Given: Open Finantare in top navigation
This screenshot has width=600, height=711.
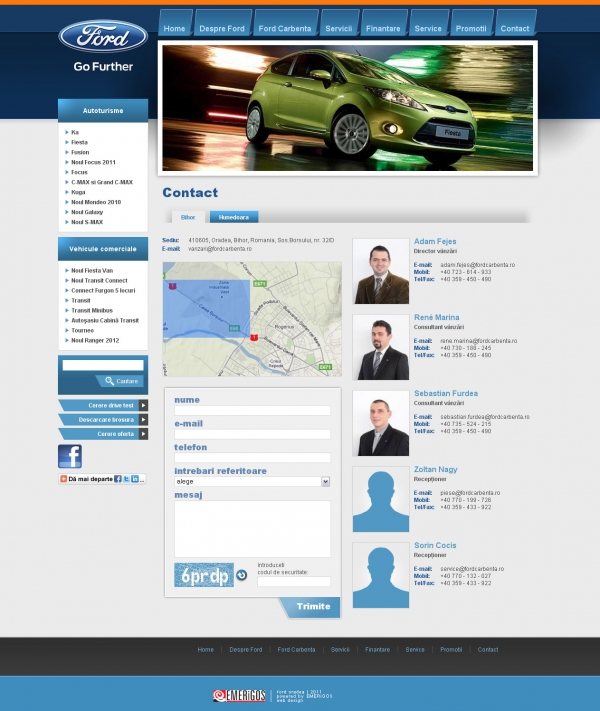Looking at the screenshot, I should [x=383, y=28].
